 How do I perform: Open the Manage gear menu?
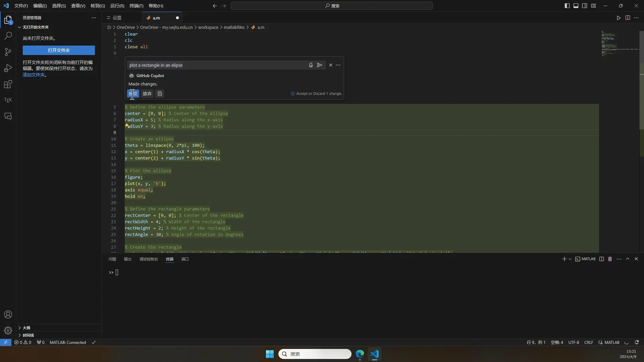pyautogui.click(x=8, y=330)
